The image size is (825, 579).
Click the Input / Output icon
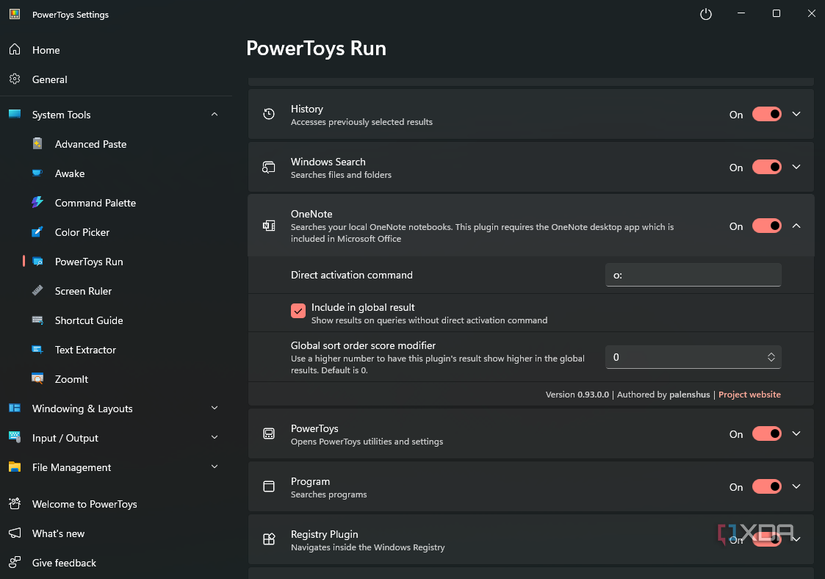click(15, 437)
